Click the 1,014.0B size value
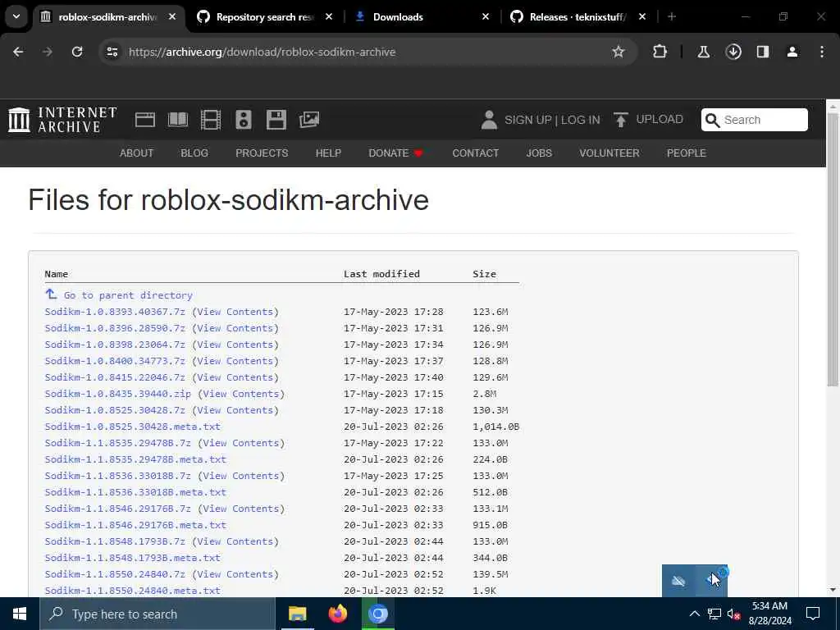Screen dimensions: 840x630 tap(495, 427)
